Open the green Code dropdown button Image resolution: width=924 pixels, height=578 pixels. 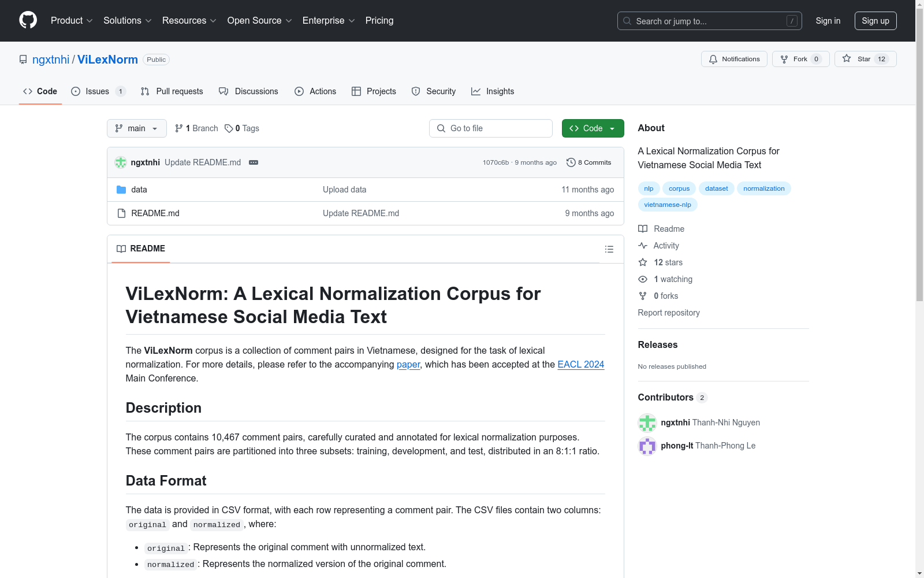(593, 128)
